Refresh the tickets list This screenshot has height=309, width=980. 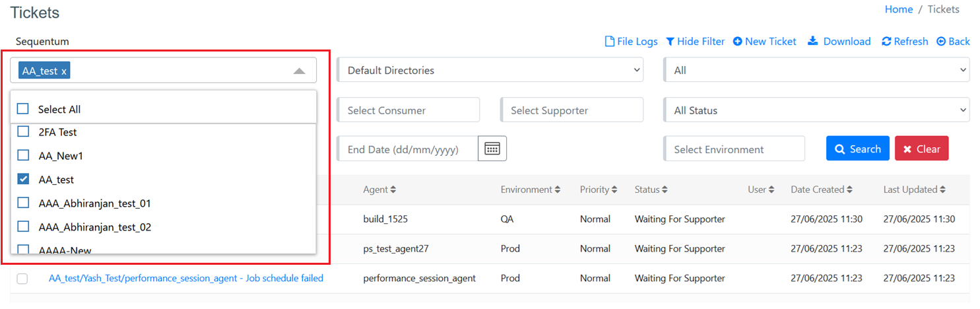(886, 42)
